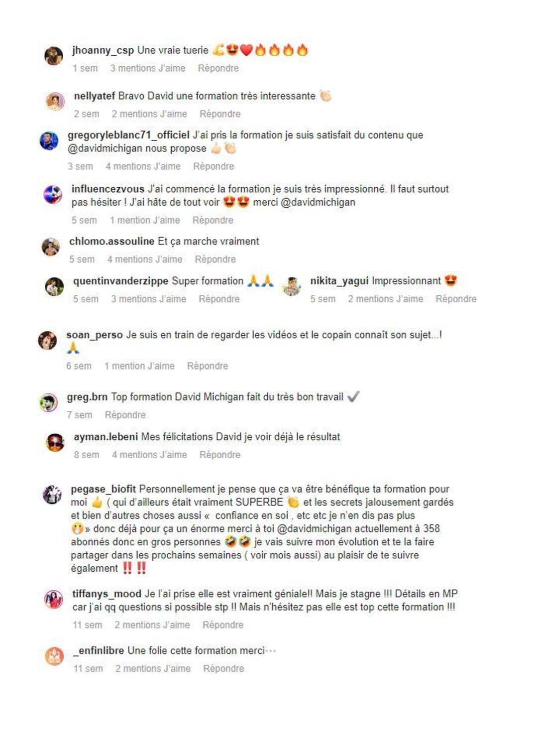Open influencezvous profile avatar
Image resolution: width=535 pixels, height=756 pixels.
[53, 195]
